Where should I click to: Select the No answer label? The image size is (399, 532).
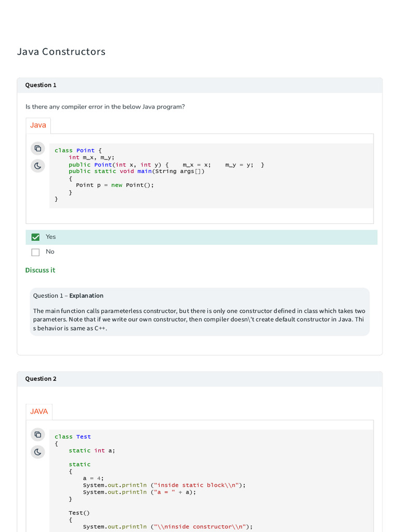(50, 252)
